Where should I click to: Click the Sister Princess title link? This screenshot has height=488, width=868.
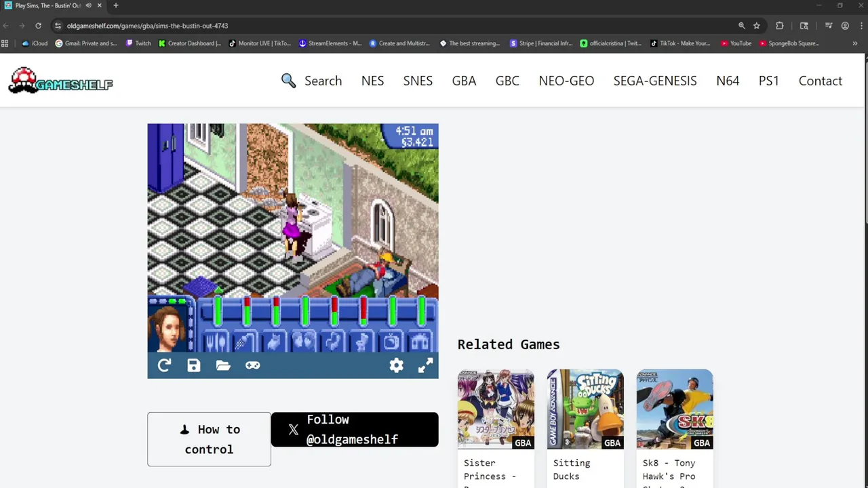pos(490,473)
